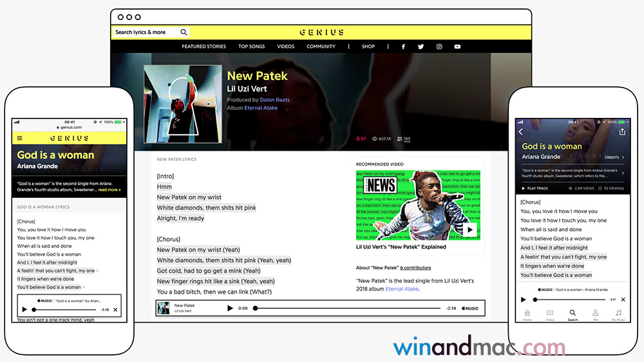Screen dimensions: 644x362
Task: Expand the Credits chevron on right phone
Action: click(623, 157)
